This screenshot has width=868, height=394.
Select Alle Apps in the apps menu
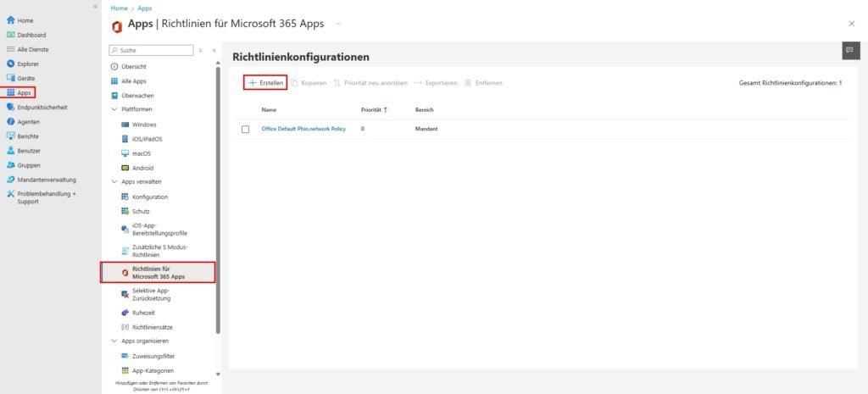pos(134,80)
